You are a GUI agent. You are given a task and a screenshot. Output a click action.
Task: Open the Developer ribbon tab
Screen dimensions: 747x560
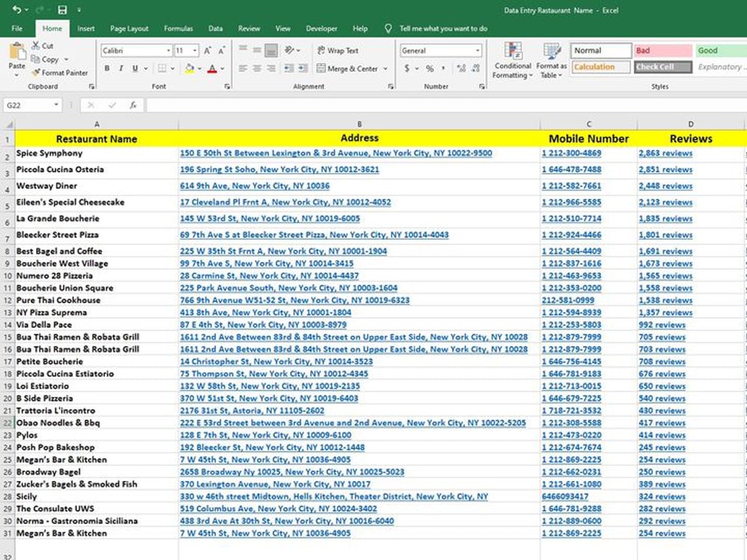coord(321,28)
